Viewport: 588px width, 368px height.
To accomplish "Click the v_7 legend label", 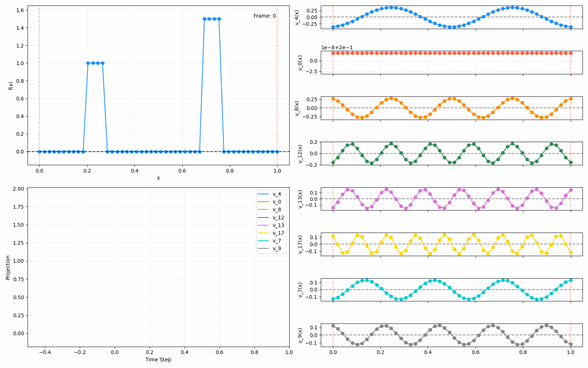I will coord(276,241).
